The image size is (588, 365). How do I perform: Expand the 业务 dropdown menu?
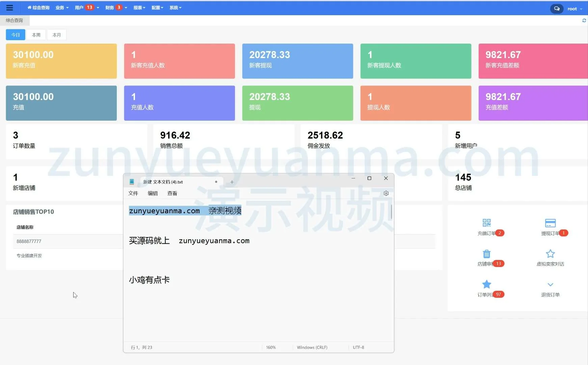pyautogui.click(x=62, y=8)
